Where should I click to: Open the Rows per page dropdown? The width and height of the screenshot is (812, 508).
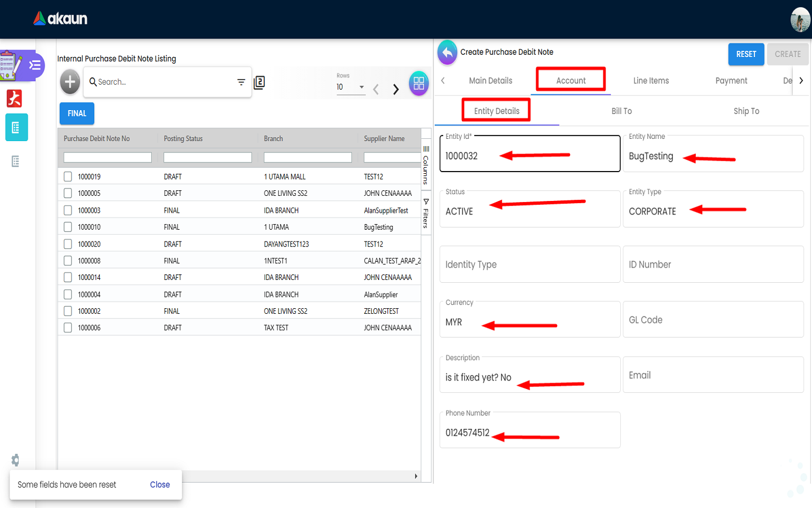click(351, 87)
